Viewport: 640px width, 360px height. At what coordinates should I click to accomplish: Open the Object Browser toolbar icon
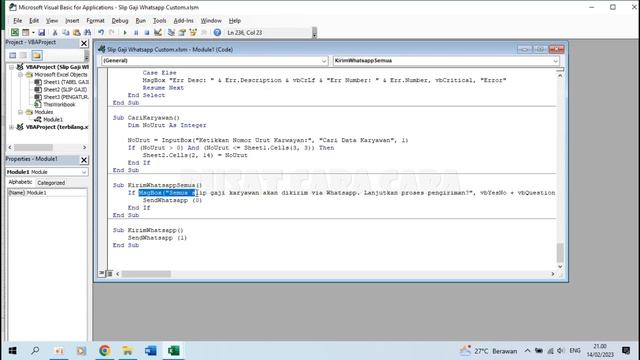[193, 32]
